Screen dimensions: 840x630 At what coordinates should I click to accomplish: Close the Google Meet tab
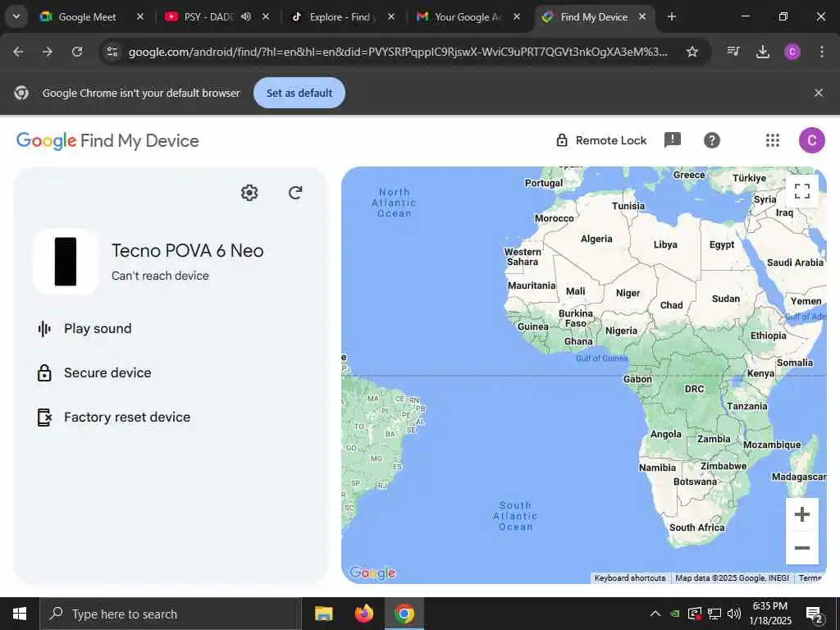140,17
